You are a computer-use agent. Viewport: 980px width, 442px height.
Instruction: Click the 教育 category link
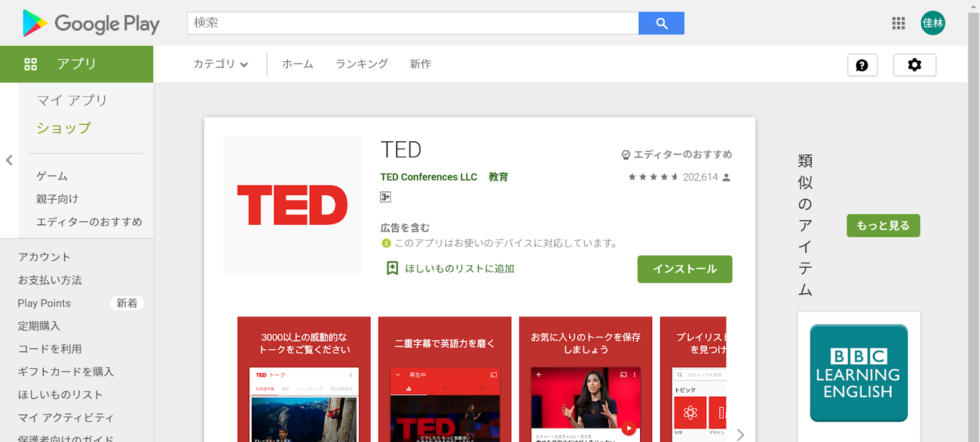[499, 177]
